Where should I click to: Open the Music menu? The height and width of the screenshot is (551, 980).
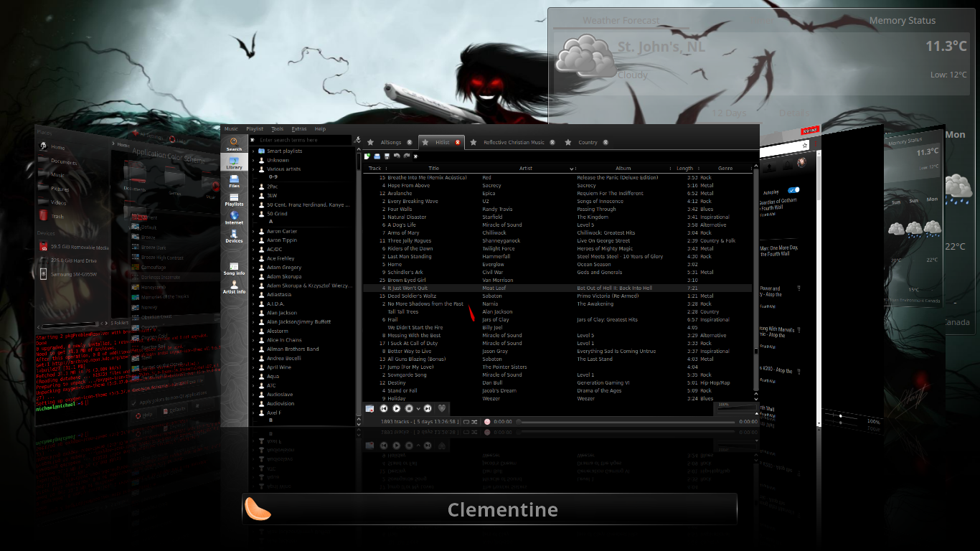tap(231, 129)
